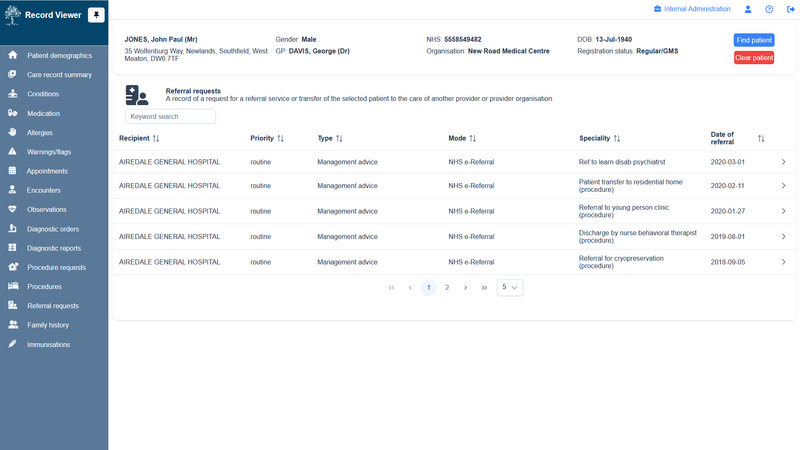Select page 1 in pagination
This screenshot has width=800, height=450.
click(x=429, y=287)
